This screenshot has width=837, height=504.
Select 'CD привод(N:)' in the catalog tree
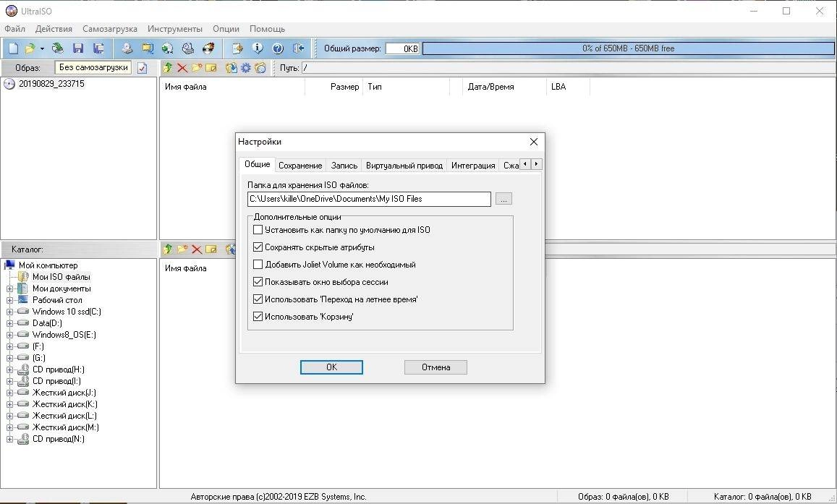pyautogui.click(x=58, y=439)
